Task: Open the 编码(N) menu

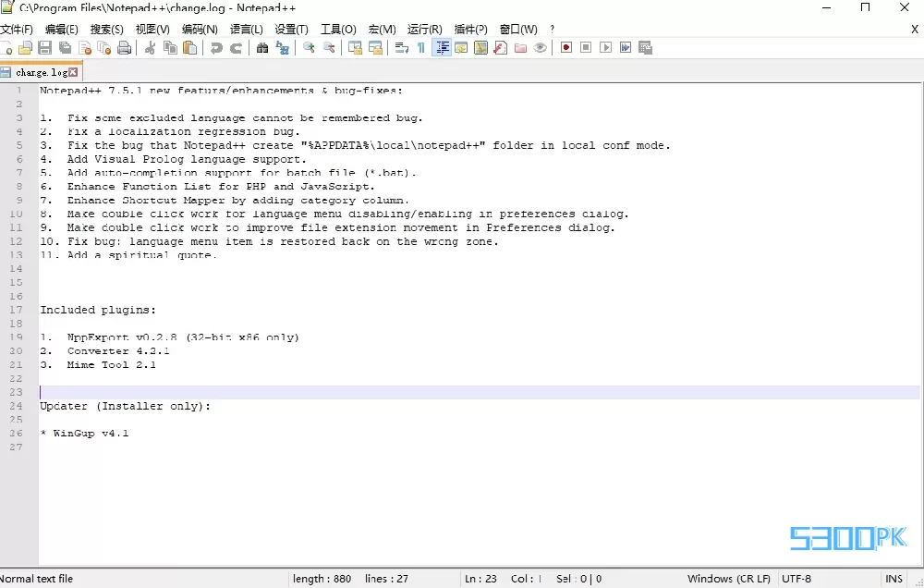Action: tap(200, 29)
